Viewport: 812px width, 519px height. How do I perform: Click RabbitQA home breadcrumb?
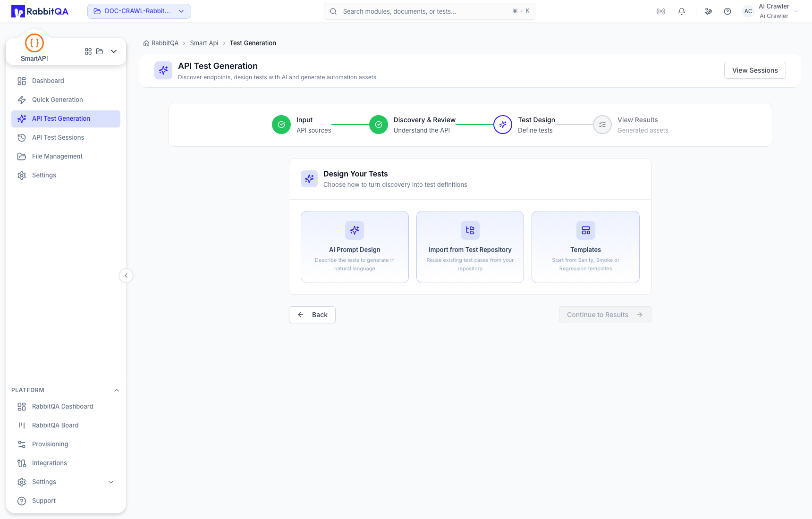pos(161,43)
